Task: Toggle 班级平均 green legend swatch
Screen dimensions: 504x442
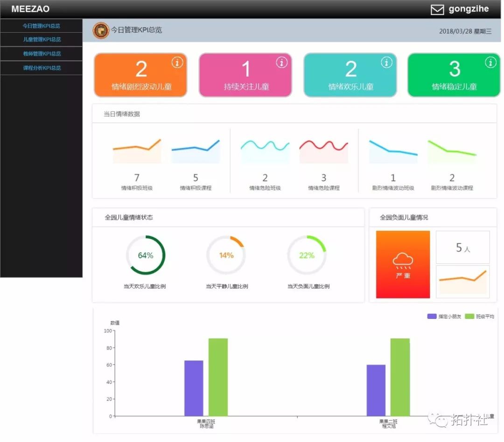Action: [469, 317]
